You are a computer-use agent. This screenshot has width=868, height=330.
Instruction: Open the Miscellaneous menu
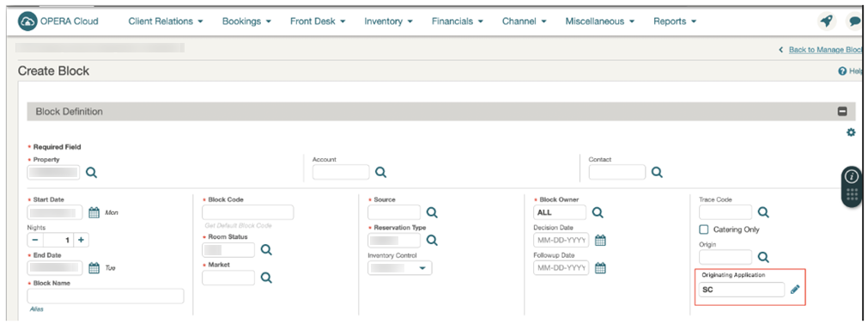click(x=599, y=21)
